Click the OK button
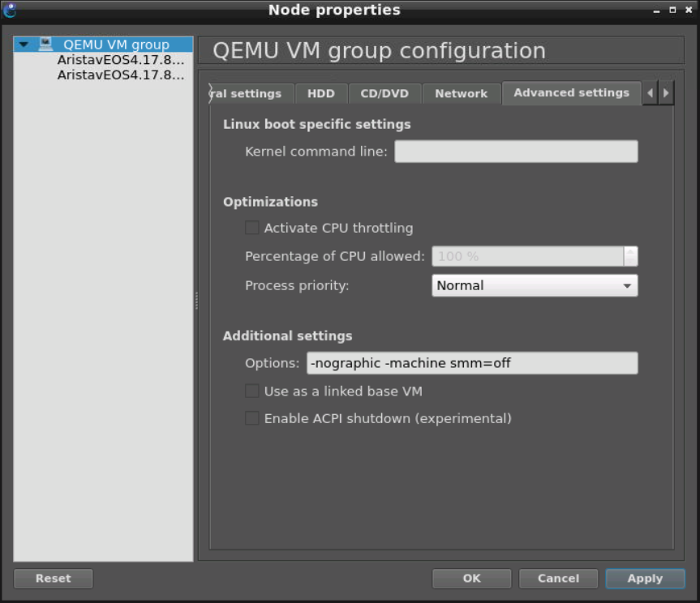The image size is (700, 603). (x=471, y=579)
